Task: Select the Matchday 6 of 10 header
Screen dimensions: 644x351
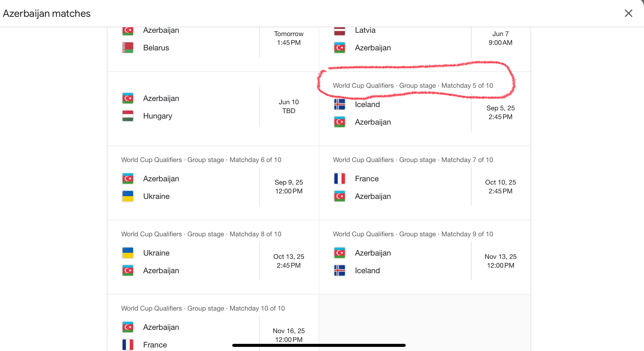Action: (201, 160)
